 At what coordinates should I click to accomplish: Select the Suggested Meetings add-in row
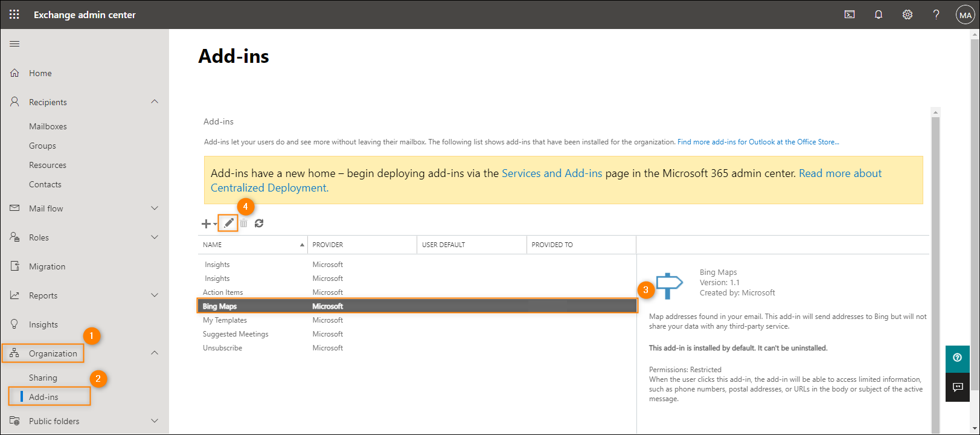click(417, 334)
